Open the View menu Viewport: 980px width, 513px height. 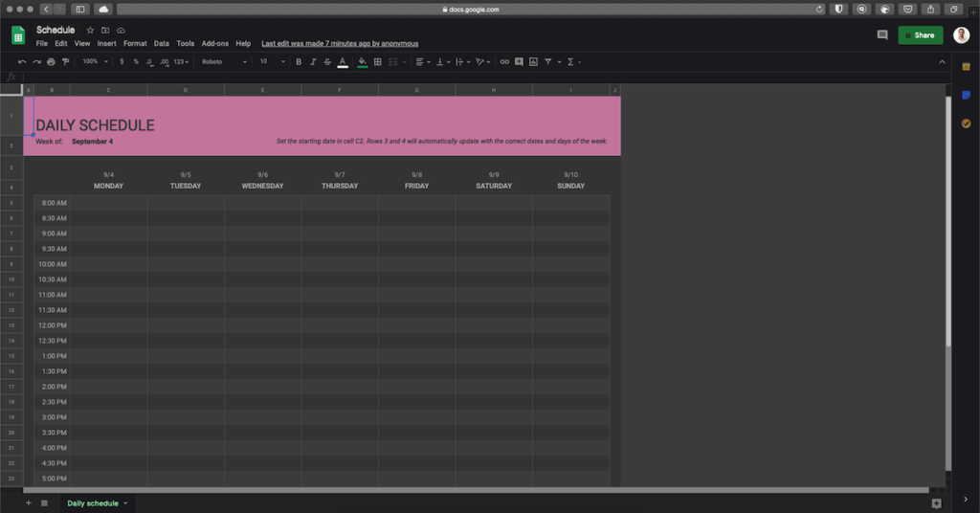pos(82,44)
